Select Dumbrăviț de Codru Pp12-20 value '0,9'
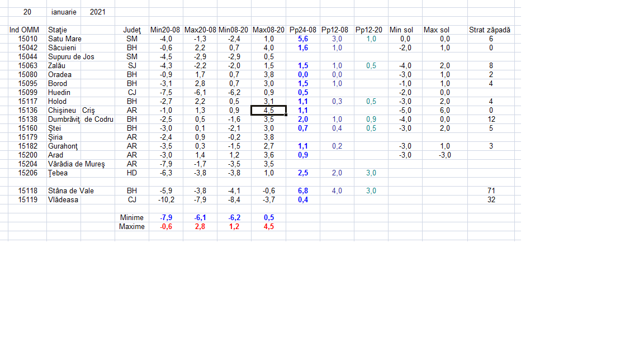The width and height of the screenshot is (644, 362). point(371,120)
